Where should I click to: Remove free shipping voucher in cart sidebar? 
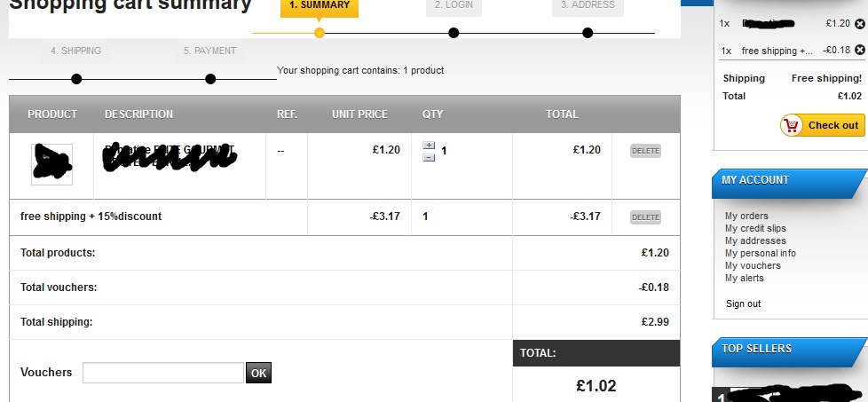[x=859, y=51]
